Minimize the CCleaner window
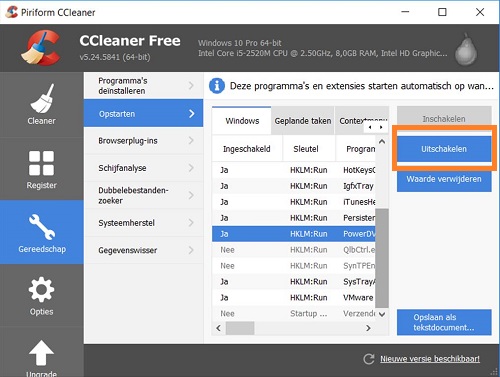The height and width of the screenshot is (377, 500). point(405,12)
